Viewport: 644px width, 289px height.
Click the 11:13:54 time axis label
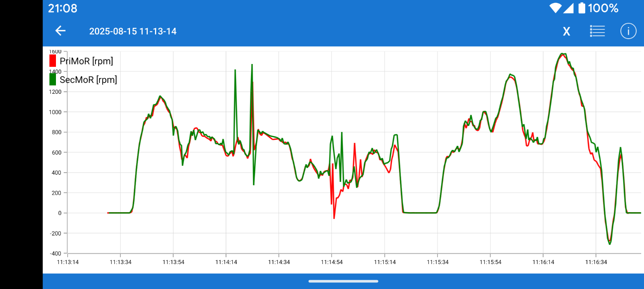(173, 262)
